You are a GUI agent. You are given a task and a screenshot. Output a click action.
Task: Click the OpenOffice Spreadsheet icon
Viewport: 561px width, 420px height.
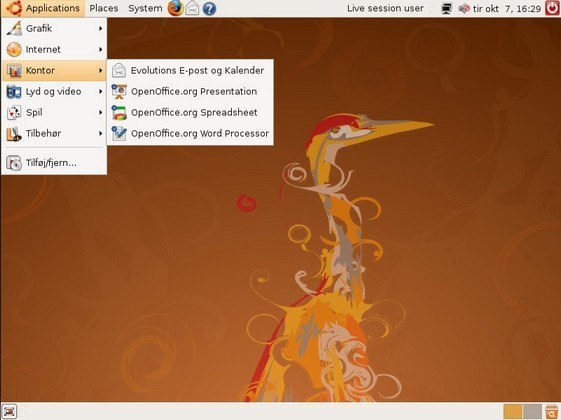[119, 113]
